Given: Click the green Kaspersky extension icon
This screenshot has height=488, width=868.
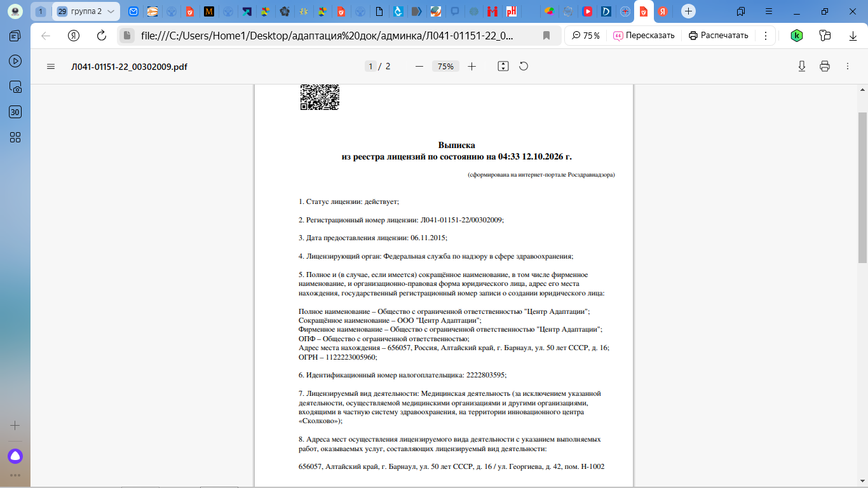Looking at the screenshot, I should coord(796,36).
